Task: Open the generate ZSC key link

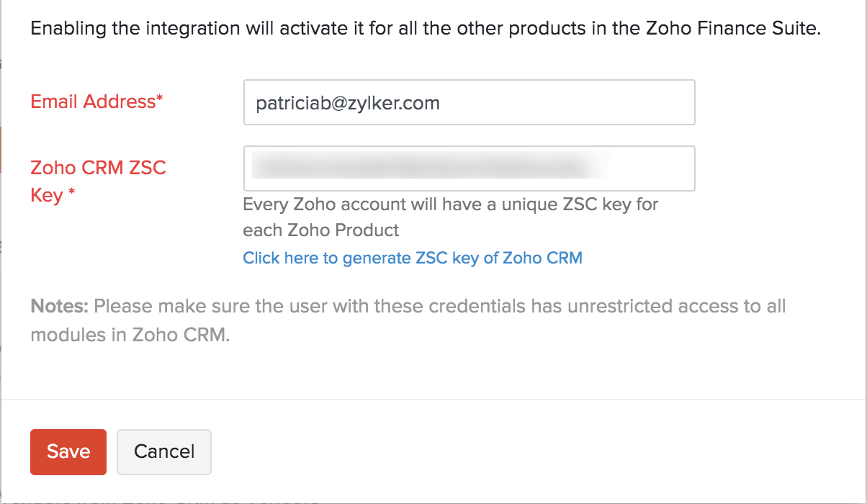Action: coord(412,258)
